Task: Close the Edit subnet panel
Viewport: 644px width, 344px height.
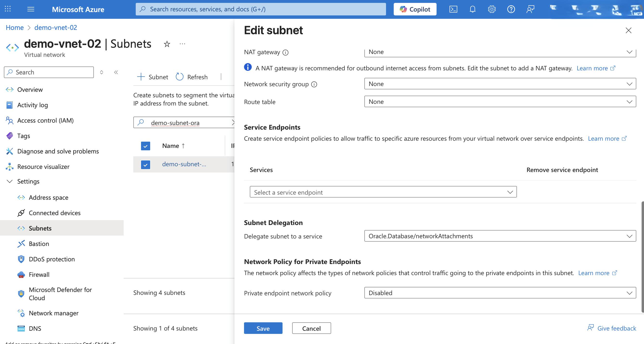Action: [628, 30]
